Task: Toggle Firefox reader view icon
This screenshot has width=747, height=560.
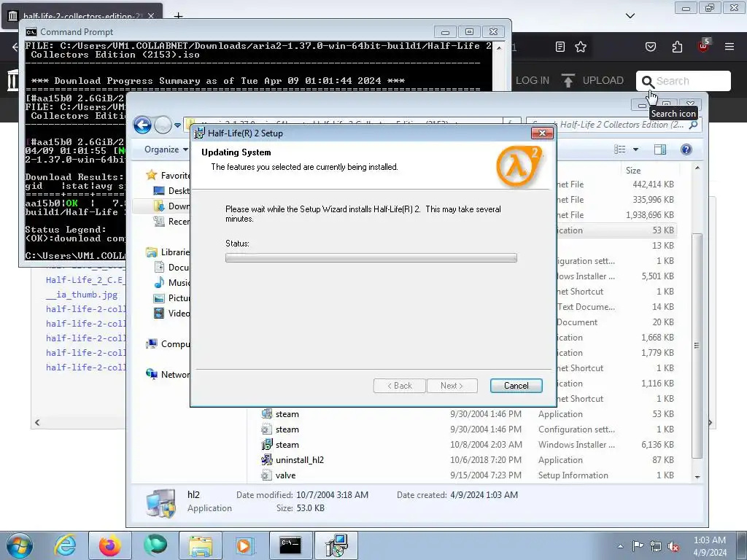Action: 560,47
